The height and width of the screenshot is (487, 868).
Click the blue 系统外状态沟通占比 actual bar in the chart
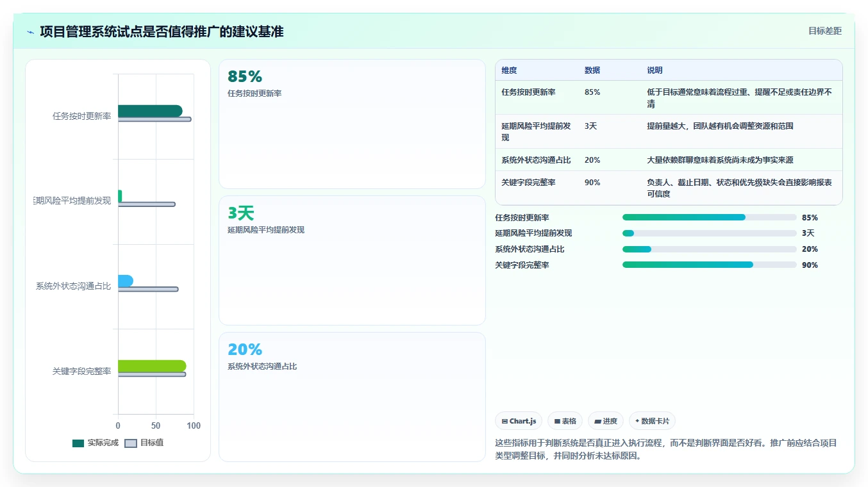126,281
